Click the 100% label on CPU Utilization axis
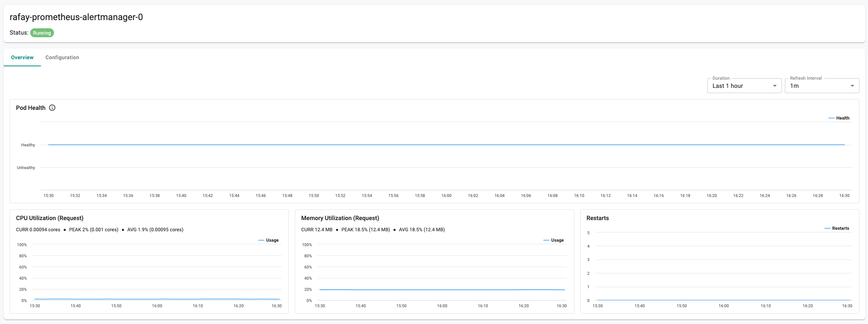 22,245
